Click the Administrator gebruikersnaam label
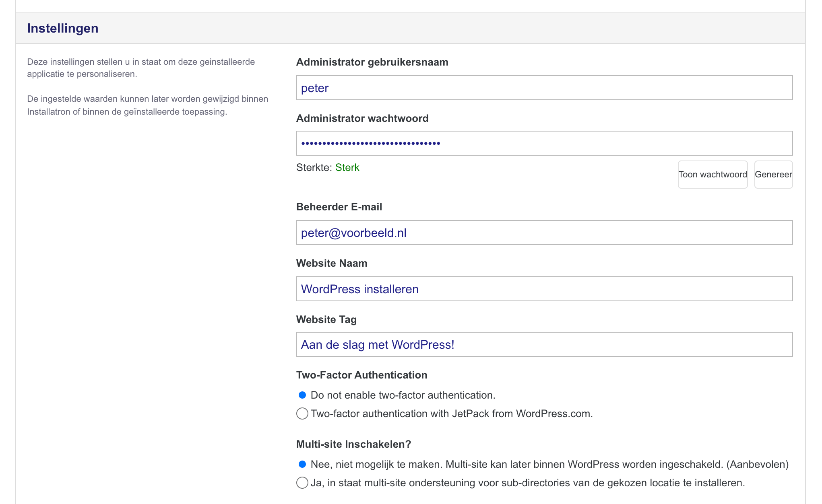The height and width of the screenshot is (504, 822). coord(372,62)
